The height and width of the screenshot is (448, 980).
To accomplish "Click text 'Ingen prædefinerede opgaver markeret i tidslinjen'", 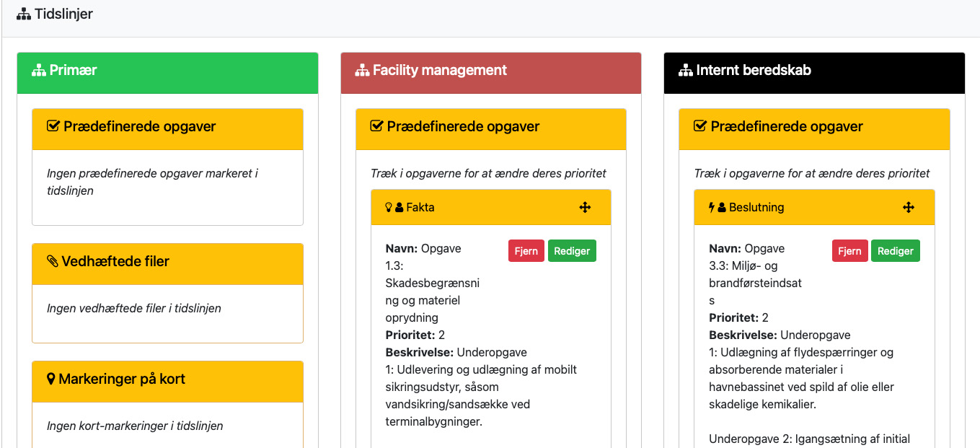I will coord(152,182).
